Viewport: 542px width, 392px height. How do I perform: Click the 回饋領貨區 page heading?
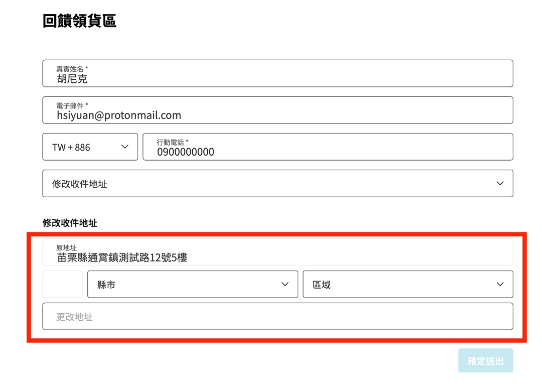(x=79, y=21)
